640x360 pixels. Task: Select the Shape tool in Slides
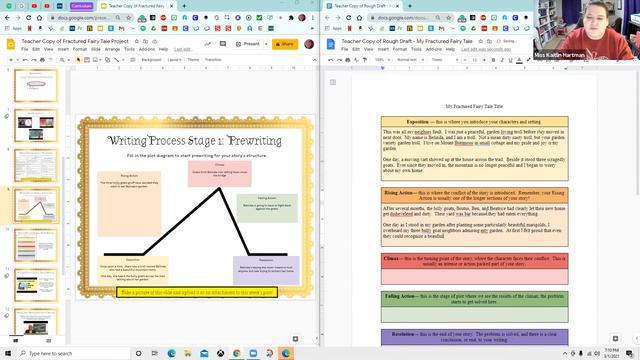point(107,60)
